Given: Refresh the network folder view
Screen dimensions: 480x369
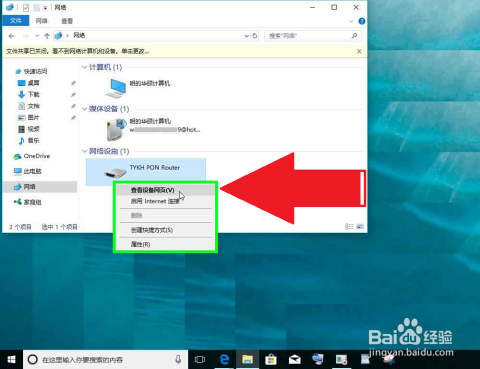Looking at the screenshot, I should (x=255, y=36).
